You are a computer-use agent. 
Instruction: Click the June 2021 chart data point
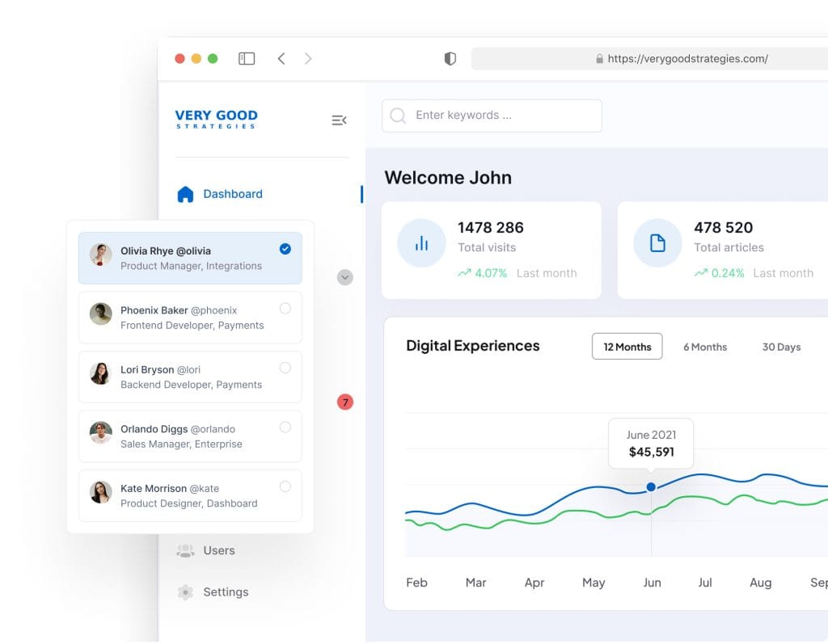point(651,486)
